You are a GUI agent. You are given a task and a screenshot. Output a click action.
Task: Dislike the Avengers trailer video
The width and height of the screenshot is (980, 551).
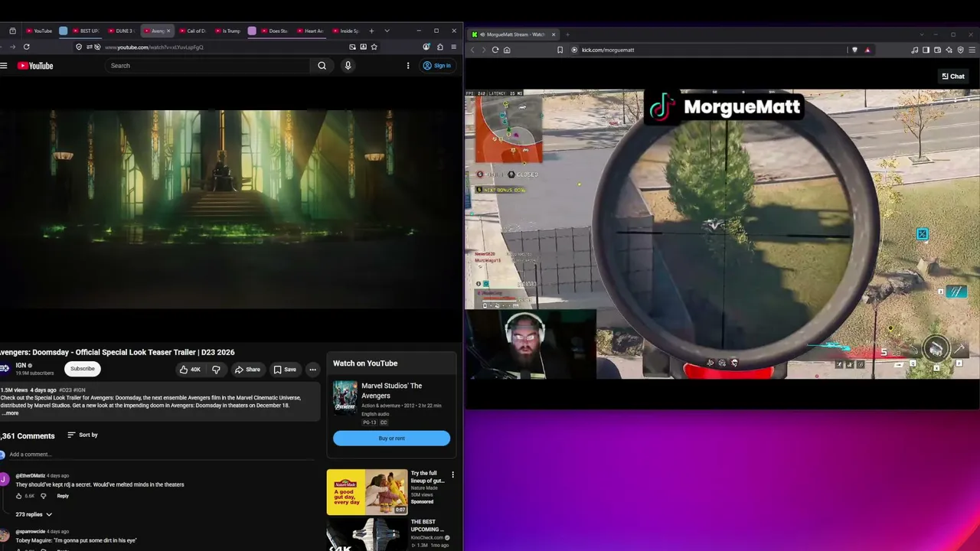(216, 370)
